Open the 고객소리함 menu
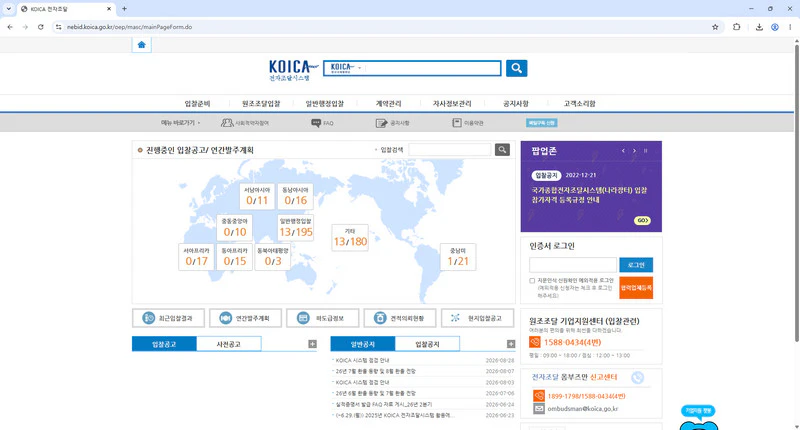Viewport: 800px width, 430px height. [579, 104]
